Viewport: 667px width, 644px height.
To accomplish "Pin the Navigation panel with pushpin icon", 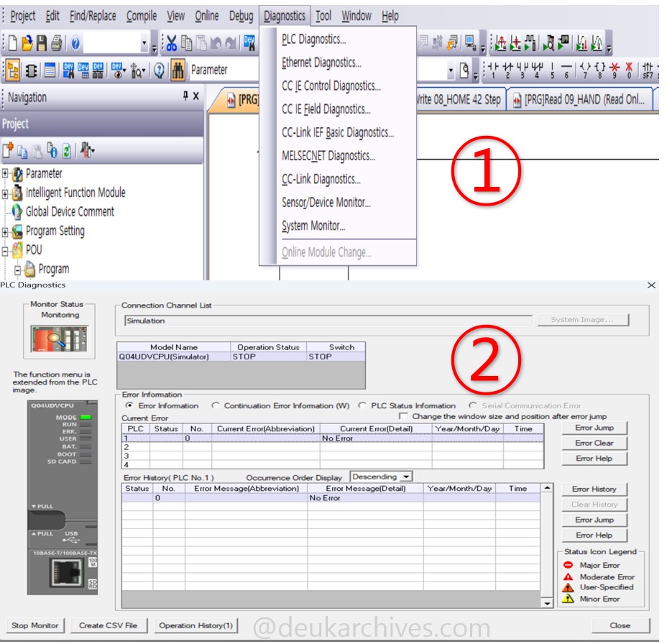I will tap(185, 96).
